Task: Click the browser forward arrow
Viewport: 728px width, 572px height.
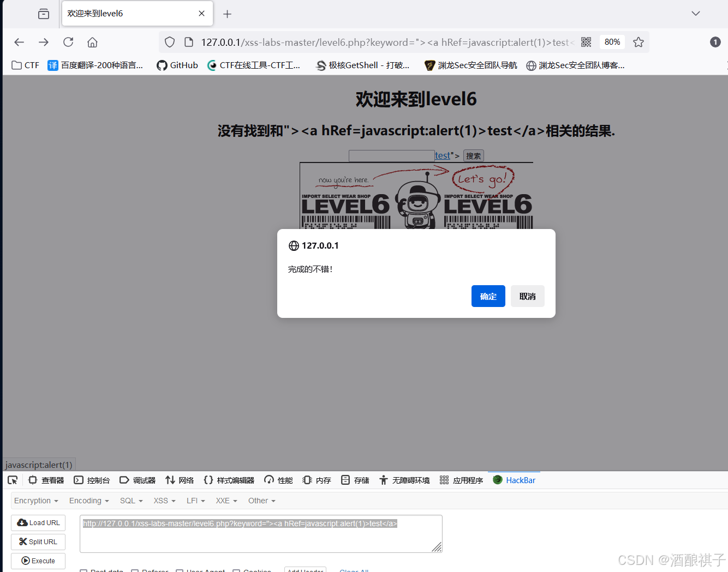Action: [x=44, y=42]
